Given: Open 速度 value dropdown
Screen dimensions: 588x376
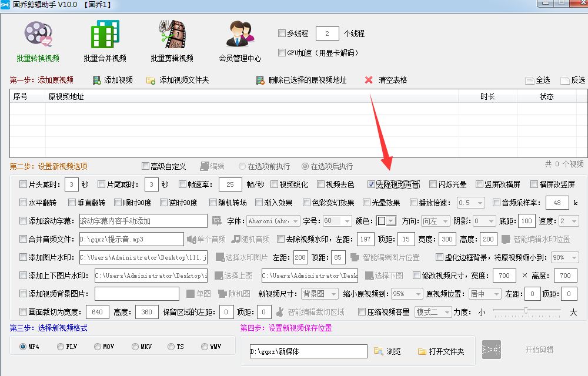Looking at the screenshot, I should [569, 221].
